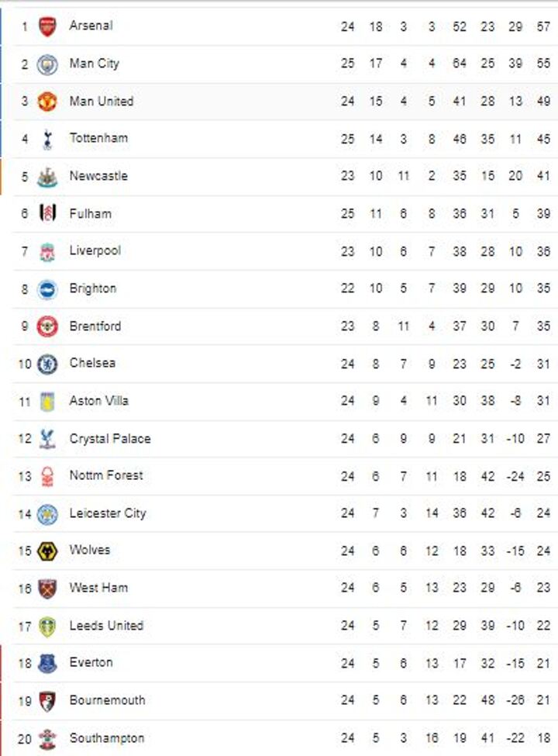Select the Leicester City badge

click(x=47, y=513)
